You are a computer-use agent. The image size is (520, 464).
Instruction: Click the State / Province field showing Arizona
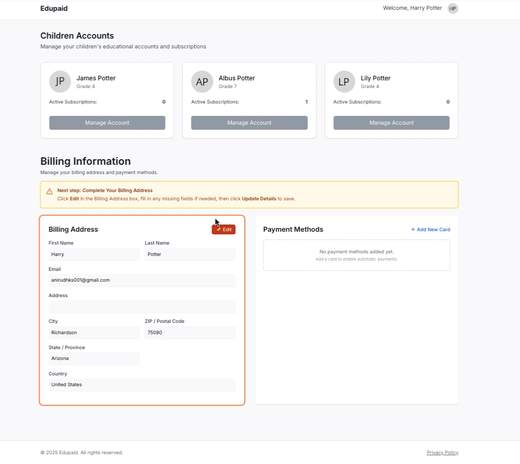point(94,359)
